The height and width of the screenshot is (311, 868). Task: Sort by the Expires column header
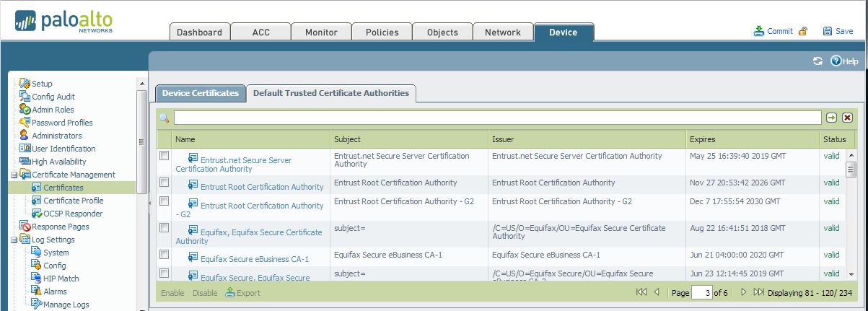click(x=752, y=139)
